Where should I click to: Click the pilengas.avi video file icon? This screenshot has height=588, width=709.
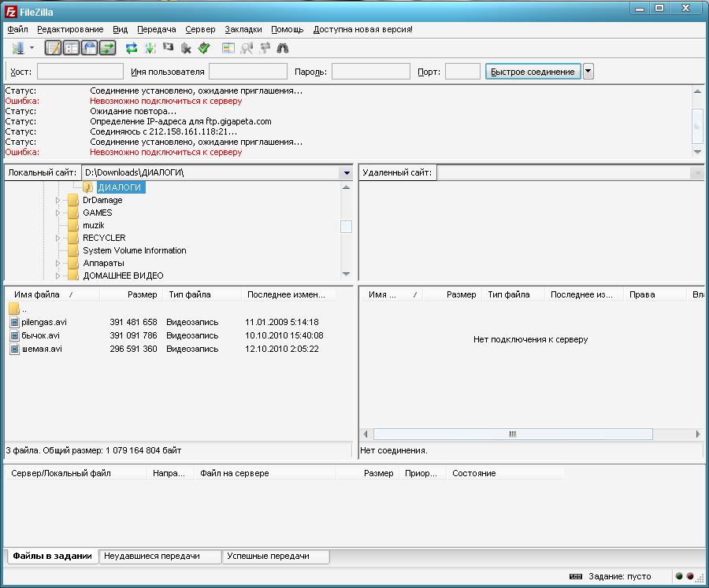(14, 322)
